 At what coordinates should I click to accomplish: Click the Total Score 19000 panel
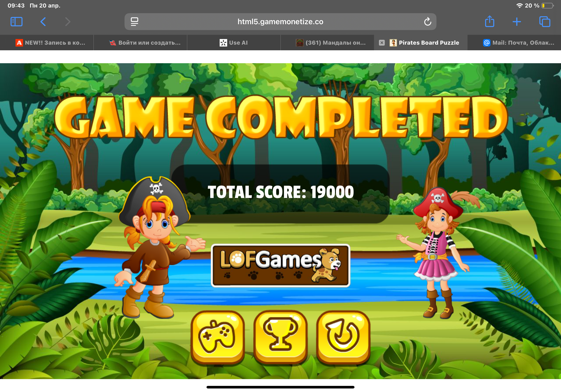click(280, 192)
